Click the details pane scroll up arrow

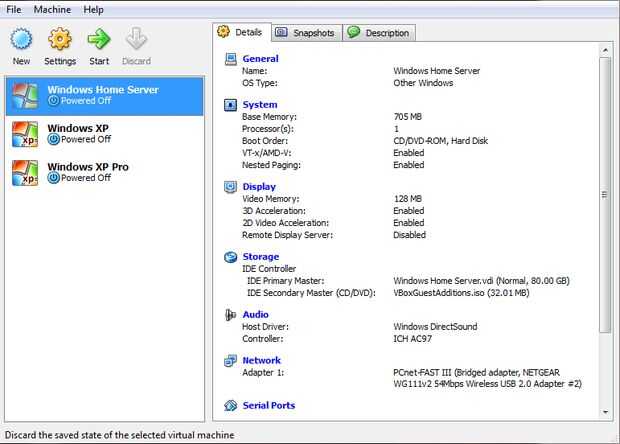coord(605,50)
